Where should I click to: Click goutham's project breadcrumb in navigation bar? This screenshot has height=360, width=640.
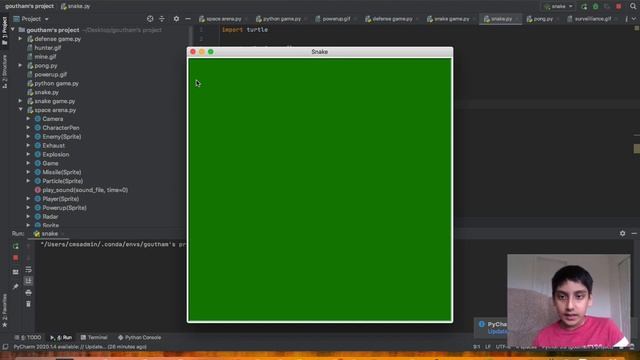29,6
